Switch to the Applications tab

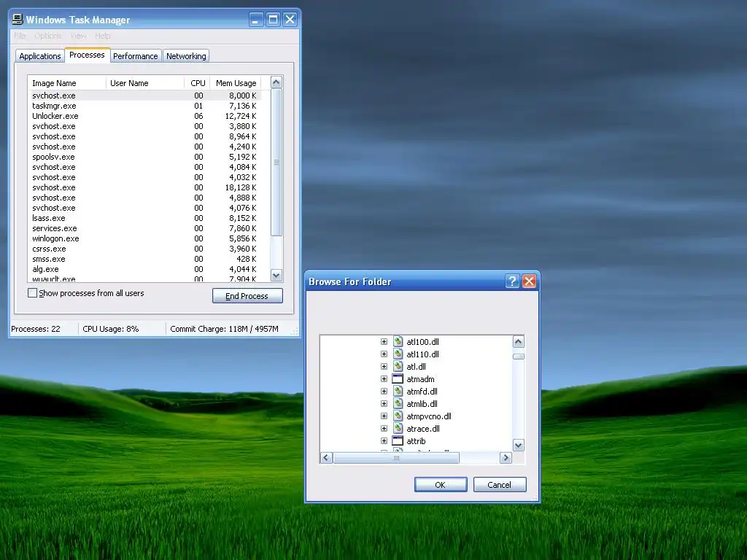click(x=40, y=56)
